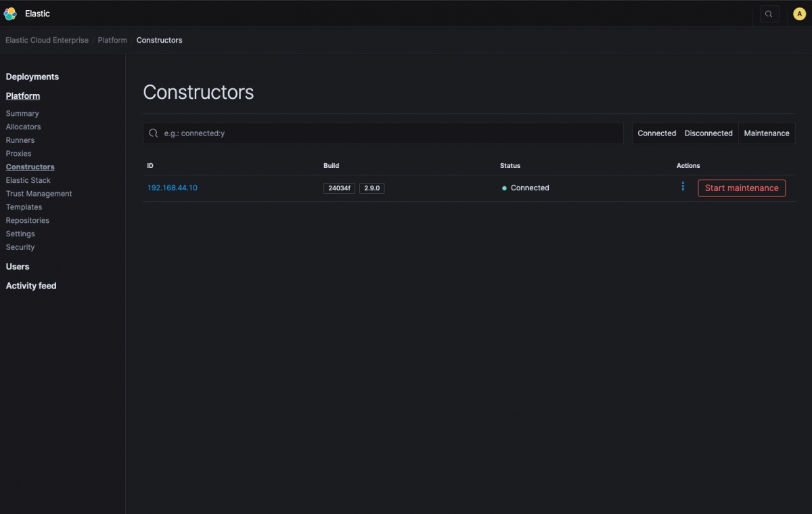
Task: Click the 2.9.0 build version badge
Action: [371, 188]
